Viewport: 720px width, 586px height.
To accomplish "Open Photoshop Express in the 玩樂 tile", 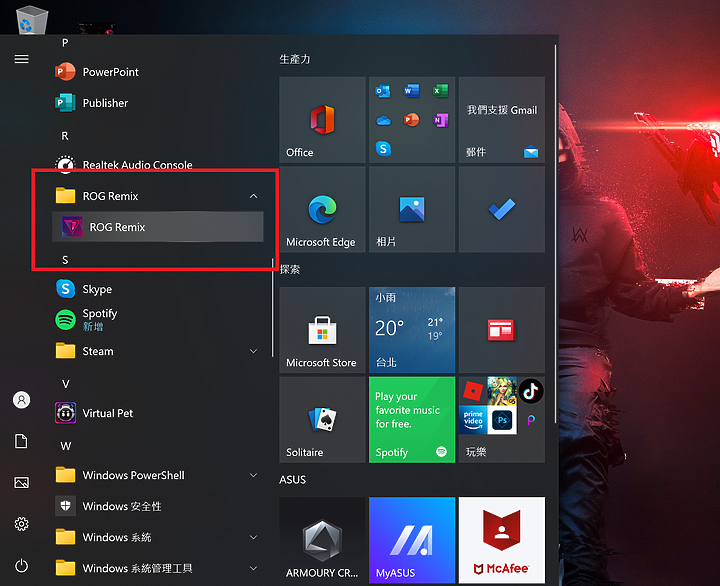I will click(x=502, y=420).
